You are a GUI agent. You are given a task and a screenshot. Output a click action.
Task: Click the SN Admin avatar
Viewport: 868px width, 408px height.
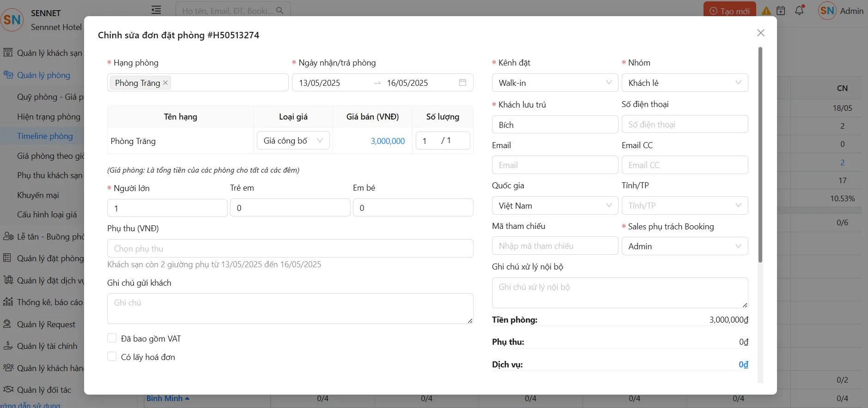[827, 11]
